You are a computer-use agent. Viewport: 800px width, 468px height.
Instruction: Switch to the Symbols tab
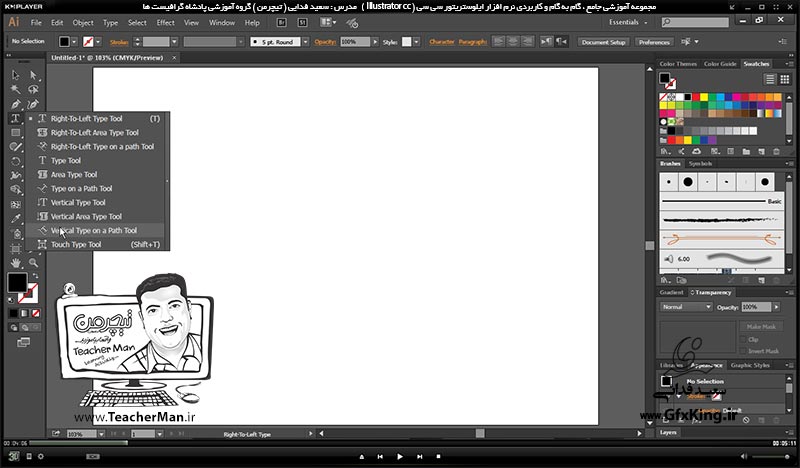coord(700,164)
